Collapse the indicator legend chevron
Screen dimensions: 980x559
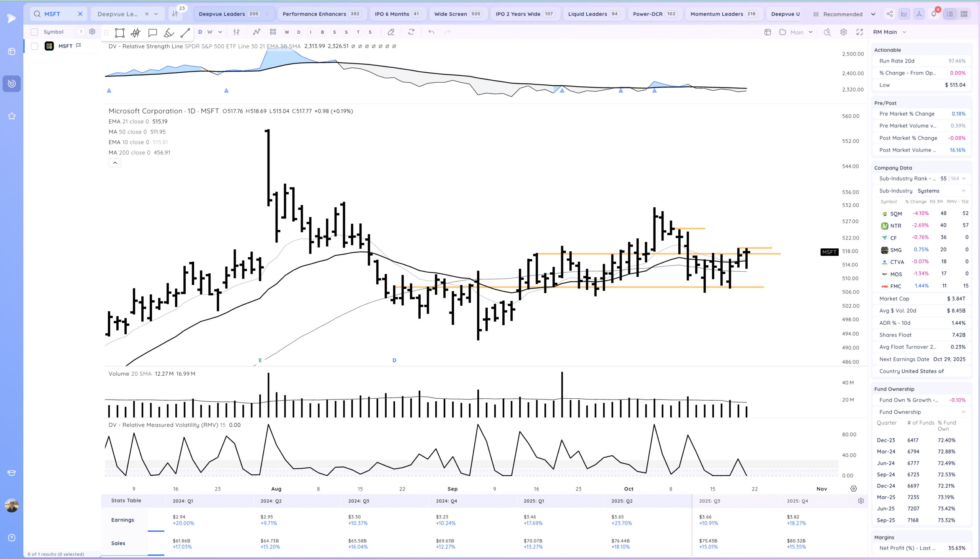click(115, 163)
